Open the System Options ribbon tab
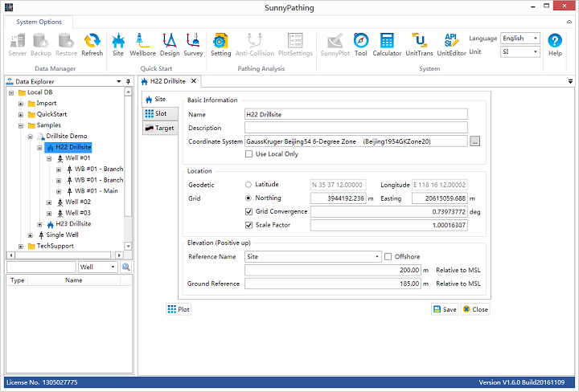The height and width of the screenshot is (392, 579). [39, 22]
